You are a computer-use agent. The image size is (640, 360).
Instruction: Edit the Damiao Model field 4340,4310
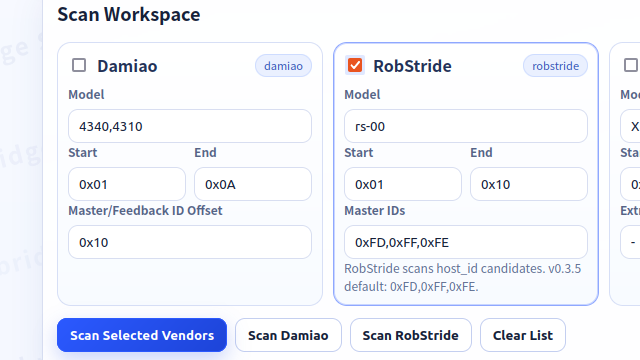coord(190,126)
